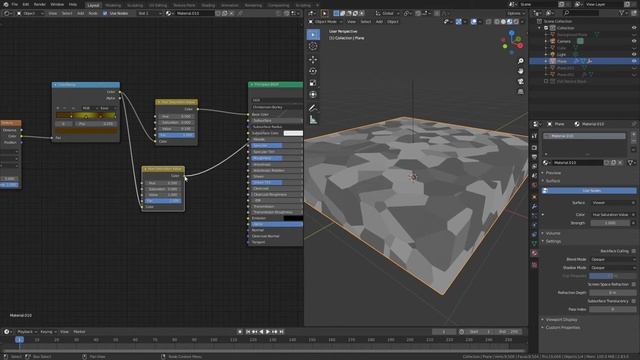This screenshot has height=360, width=640.
Task: Open the Tool properties tab icon
Action: [534, 136]
